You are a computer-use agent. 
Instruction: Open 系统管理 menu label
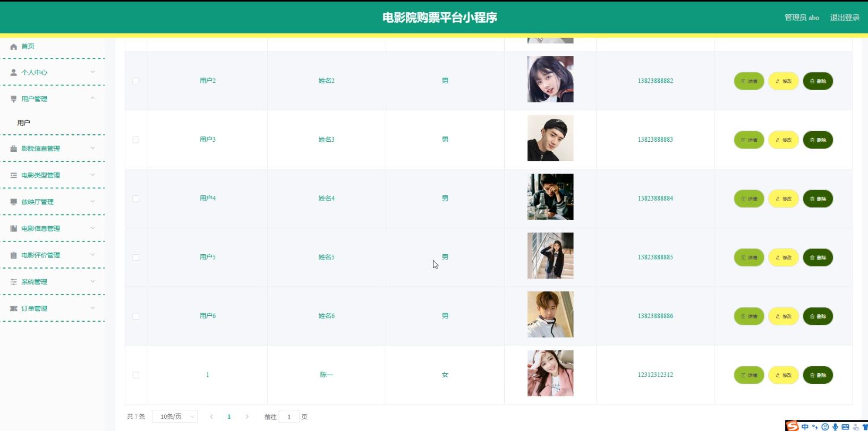tap(35, 282)
